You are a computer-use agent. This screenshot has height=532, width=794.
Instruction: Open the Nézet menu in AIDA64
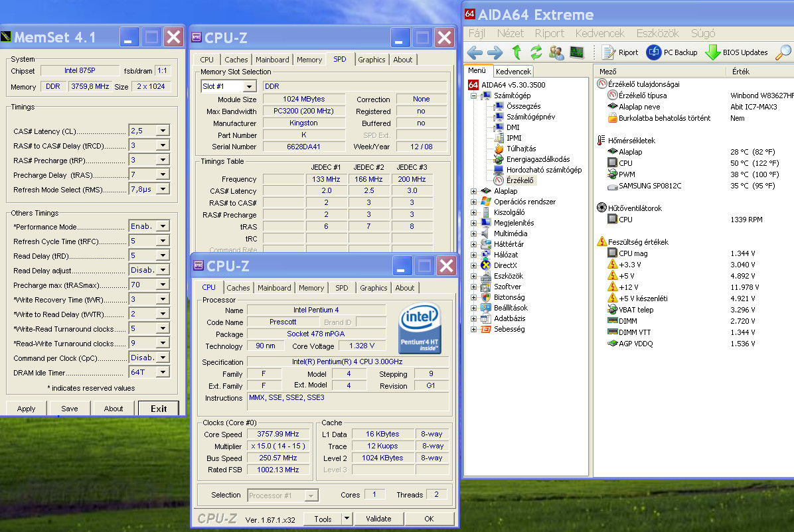click(510, 33)
